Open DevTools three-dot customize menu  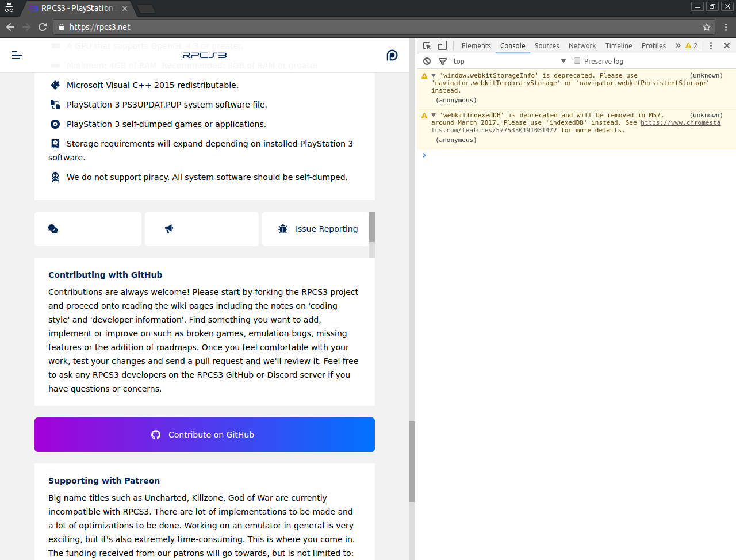tap(711, 46)
